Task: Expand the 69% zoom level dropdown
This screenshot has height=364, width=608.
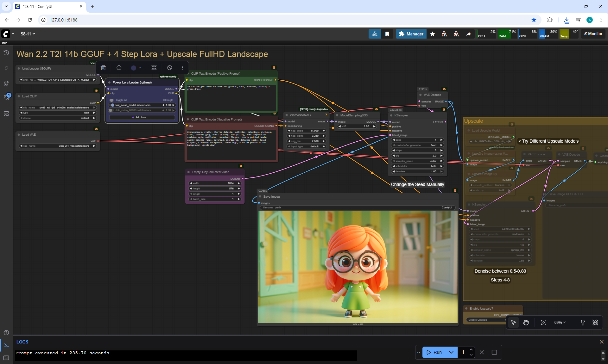Action: pos(560,322)
